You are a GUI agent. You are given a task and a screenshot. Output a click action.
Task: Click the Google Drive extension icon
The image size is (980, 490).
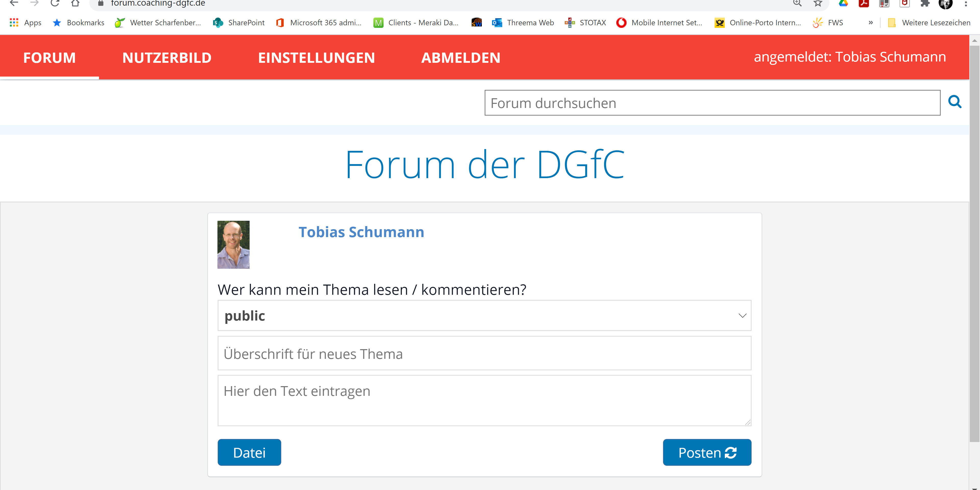pyautogui.click(x=843, y=3)
